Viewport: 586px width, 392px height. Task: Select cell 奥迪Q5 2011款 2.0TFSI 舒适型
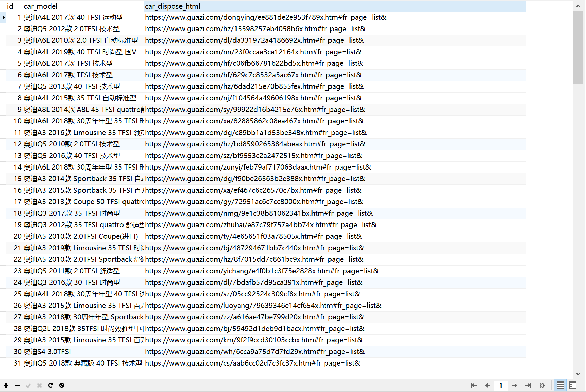83,271
